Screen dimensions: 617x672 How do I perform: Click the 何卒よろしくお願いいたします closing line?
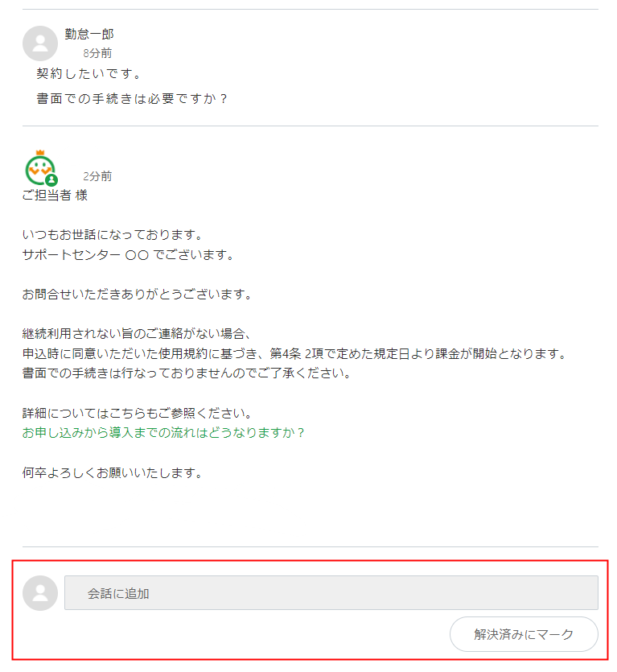pos(112,472)
